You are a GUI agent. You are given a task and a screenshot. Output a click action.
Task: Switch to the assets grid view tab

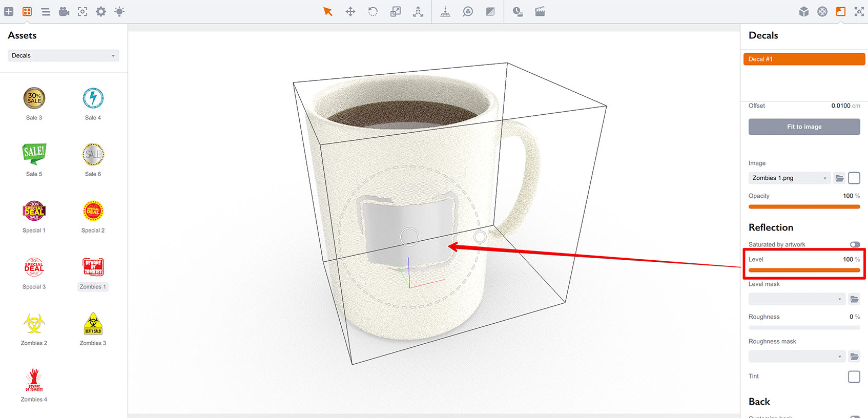27,11
